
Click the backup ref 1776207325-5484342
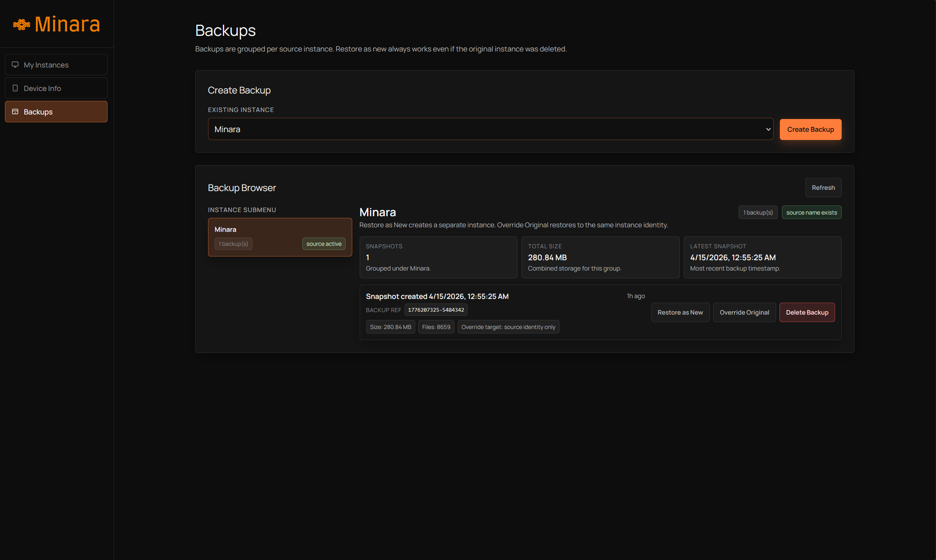pos(436,310)
